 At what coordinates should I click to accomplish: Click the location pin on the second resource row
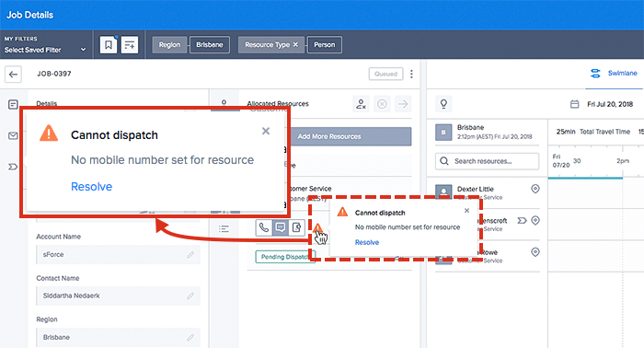pyautogui.click(x=535, y=221)
